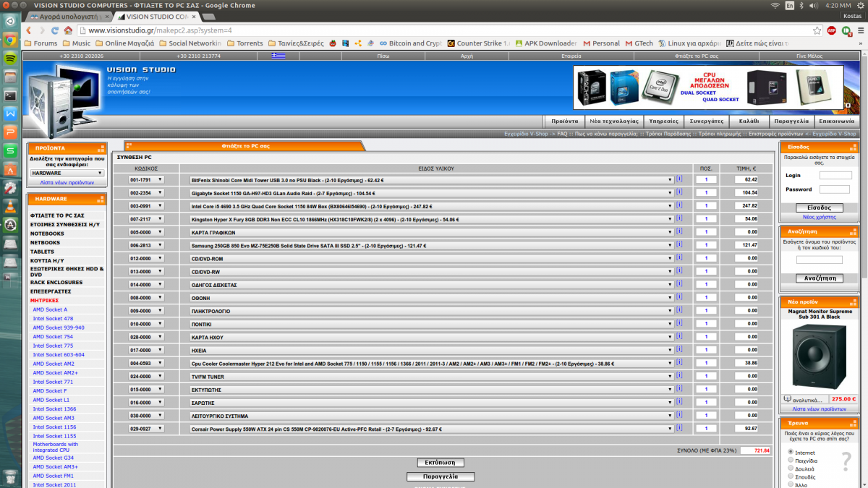Open the Νέος χρήστης link

(819, 217)
